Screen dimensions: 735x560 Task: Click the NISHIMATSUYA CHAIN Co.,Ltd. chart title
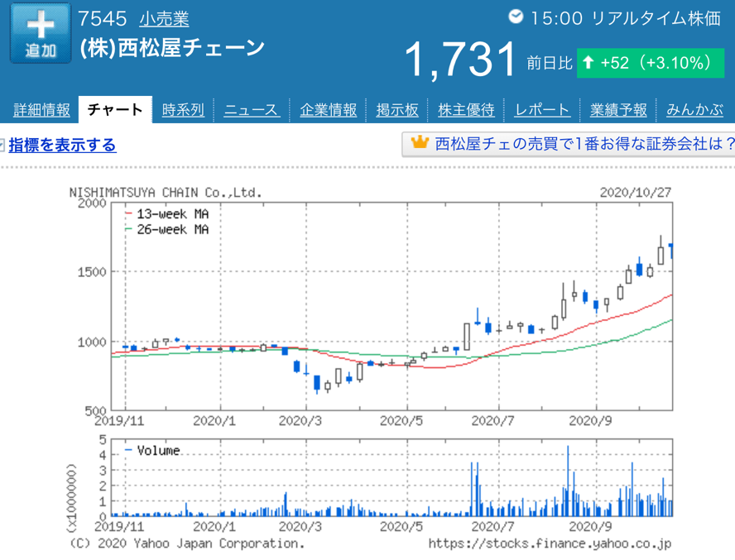(166, 193)
